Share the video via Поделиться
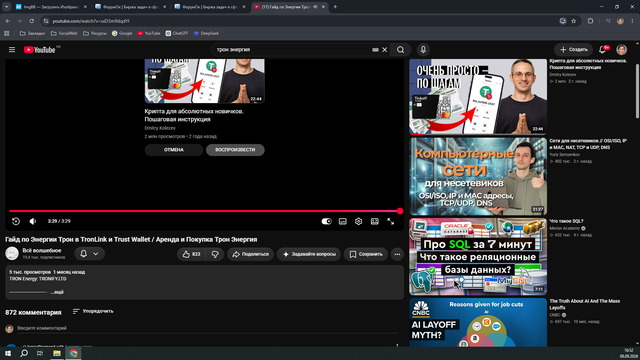Screen dimensions: 640x360 [x=250, y=254]
